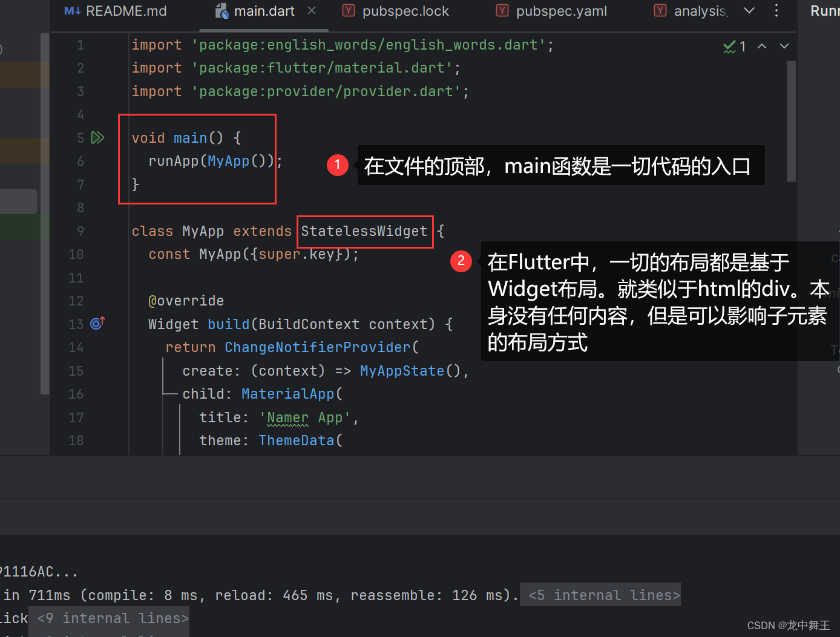
Task: Click the override gutter icon on line 13
Action: [x=97, y=324]
